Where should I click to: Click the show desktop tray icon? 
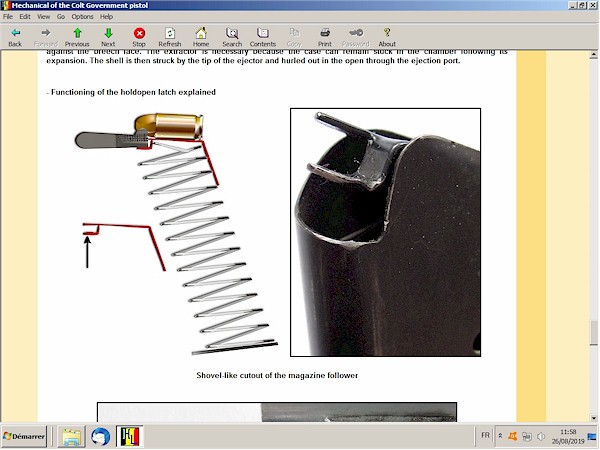pos(592,436)
